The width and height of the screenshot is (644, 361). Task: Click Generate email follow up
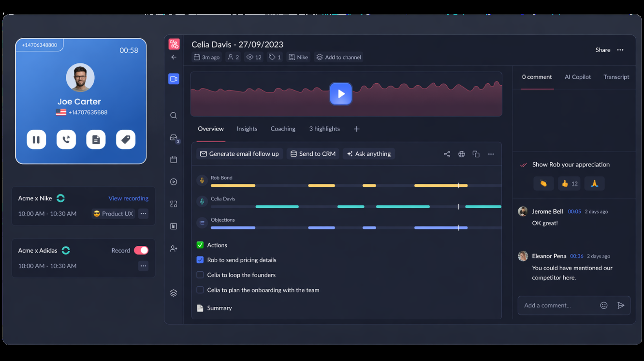[x=239, y=153]
